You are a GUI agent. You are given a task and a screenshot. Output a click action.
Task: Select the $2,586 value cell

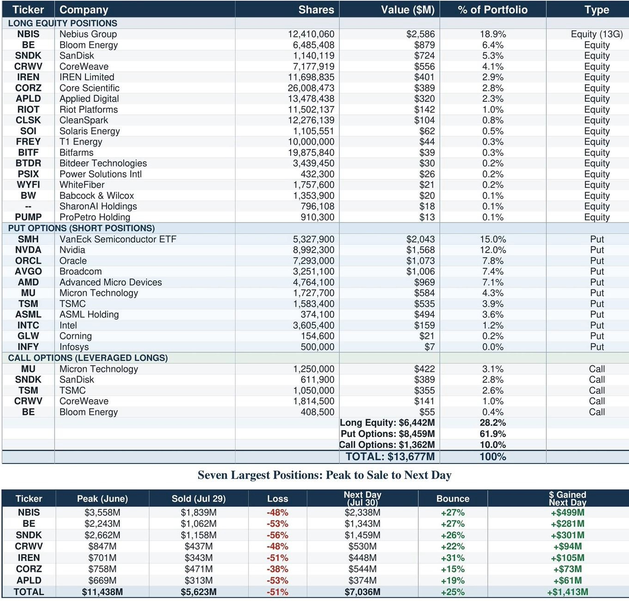(x=420, y=34)
